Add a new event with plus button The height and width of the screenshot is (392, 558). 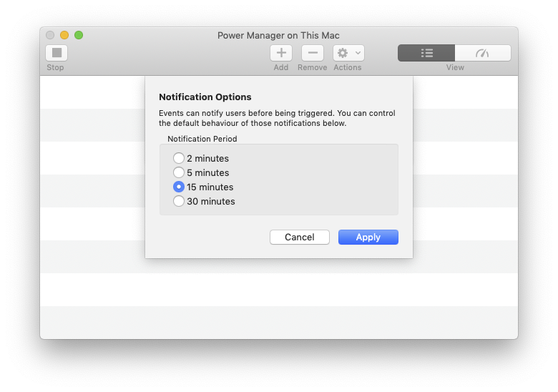tap(281, 53)
